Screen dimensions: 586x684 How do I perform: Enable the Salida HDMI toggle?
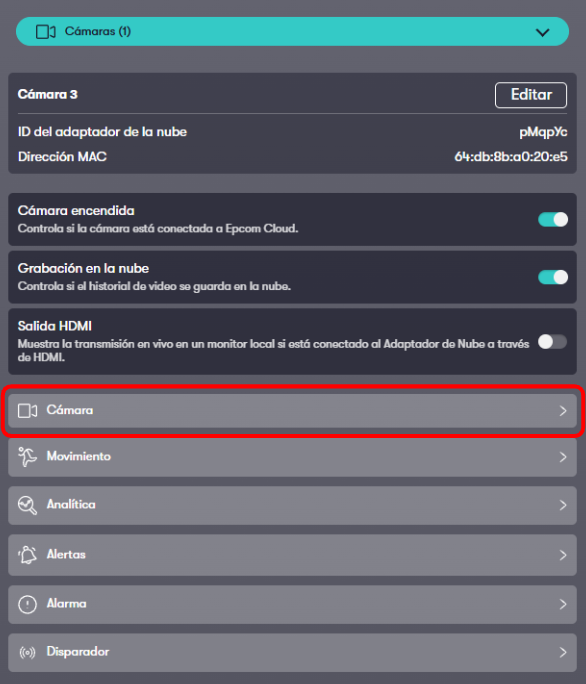(x=552, y=342)
